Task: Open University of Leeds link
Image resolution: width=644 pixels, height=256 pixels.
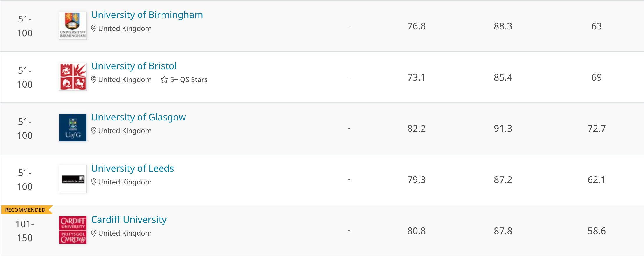Action: [132, 168]
